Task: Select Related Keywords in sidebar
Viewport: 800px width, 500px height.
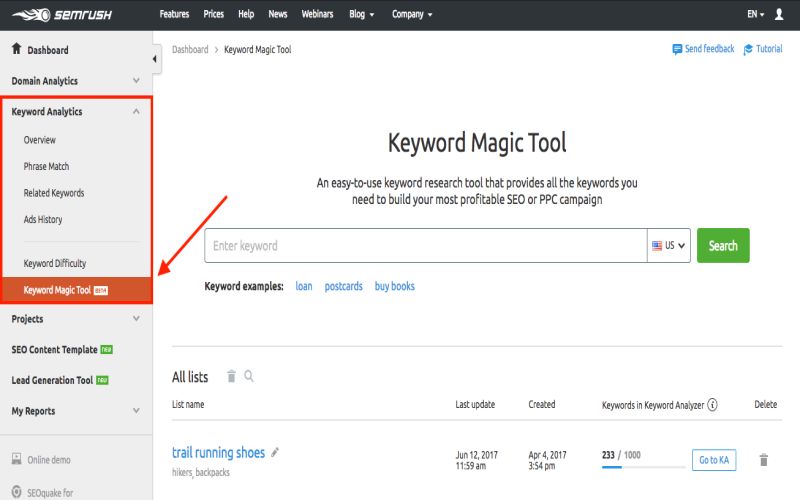Action: (x=54, y=193)
